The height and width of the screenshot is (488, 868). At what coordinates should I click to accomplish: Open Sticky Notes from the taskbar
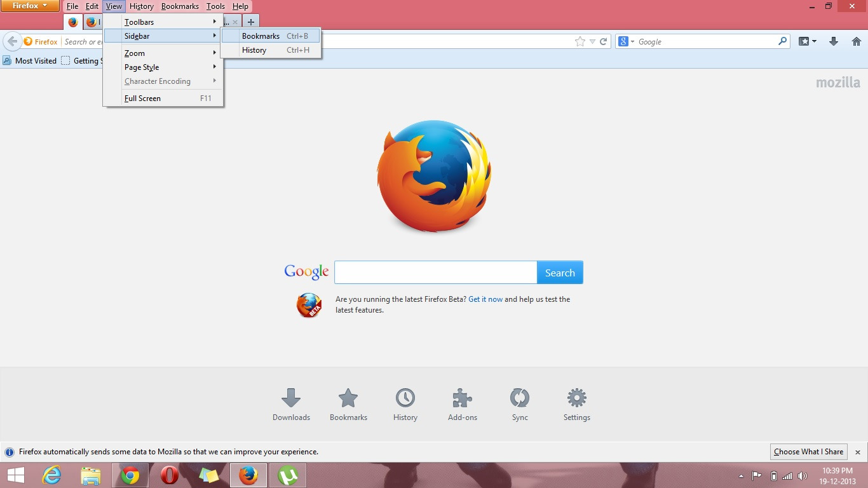point(209,475)
